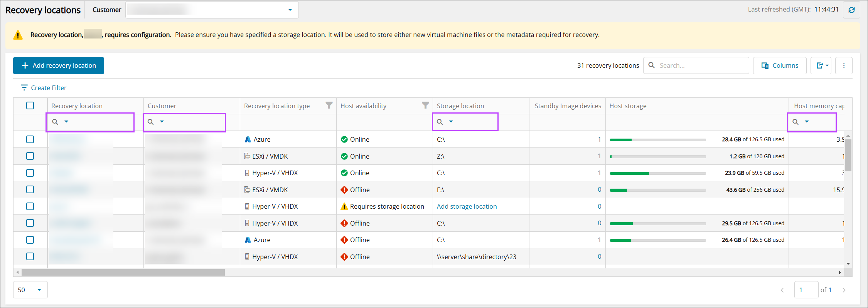Check the box for the first Azure row
Image resolution: width=868 pixels, height=308 pixels.
pyautogui.click(x=30, y=139)
